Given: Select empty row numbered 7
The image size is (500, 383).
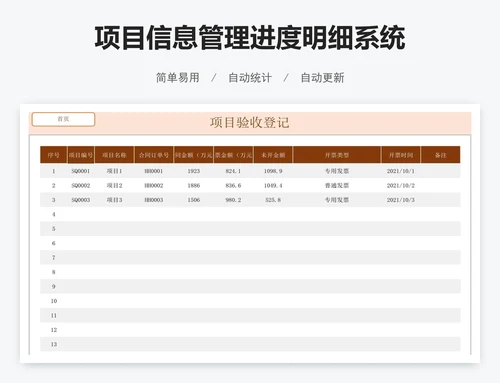Looking at the screenshot, I should point(250,257).
